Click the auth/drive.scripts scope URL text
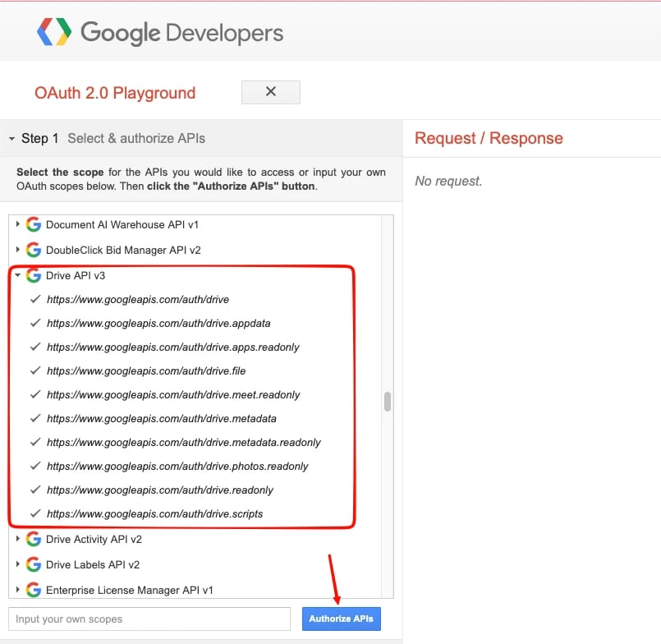 click(x=154, y=514)
